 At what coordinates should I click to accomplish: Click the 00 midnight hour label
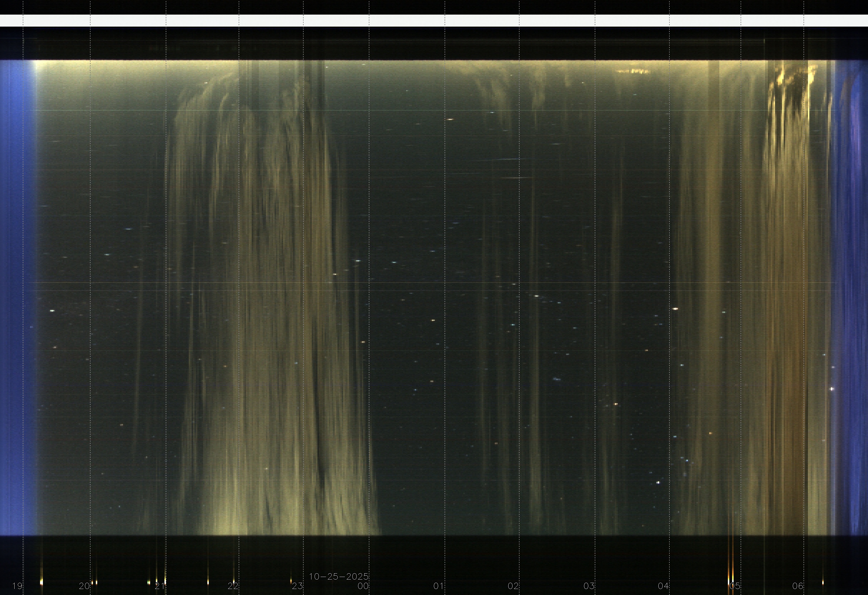tap(363, 586)
